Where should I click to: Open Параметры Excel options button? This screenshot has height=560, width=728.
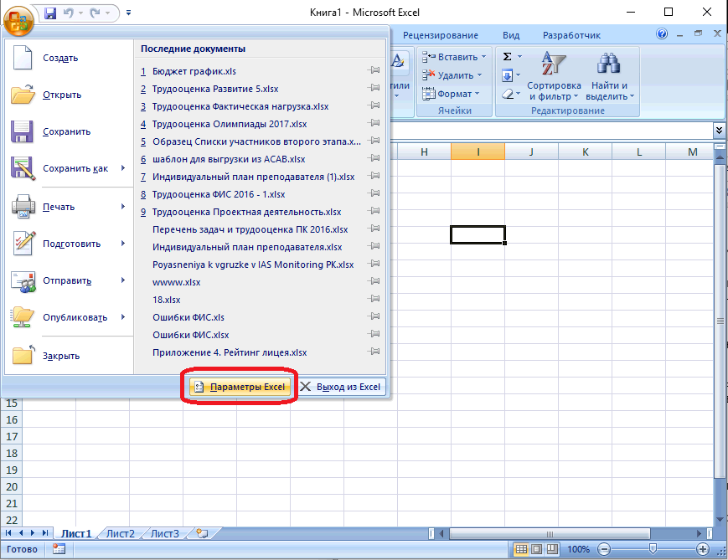pyautogui.click(x=240, y=387)
